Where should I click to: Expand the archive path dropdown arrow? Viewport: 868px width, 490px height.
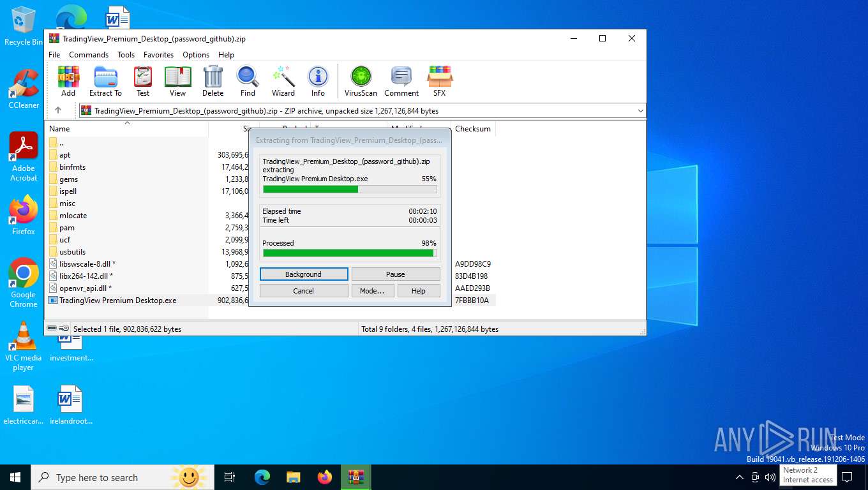(640, 111)
